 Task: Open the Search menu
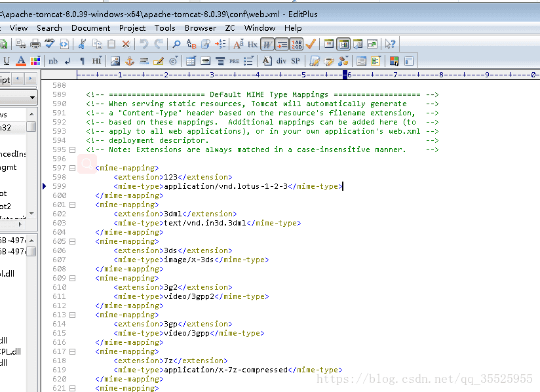pyautogui.click(x=49, y=28)
